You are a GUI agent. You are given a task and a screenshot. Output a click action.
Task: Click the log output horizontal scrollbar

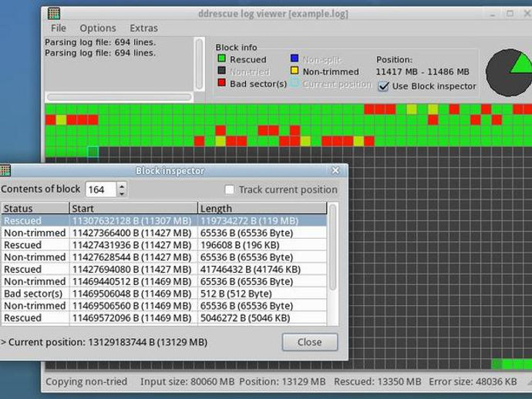tap(119, 97)
